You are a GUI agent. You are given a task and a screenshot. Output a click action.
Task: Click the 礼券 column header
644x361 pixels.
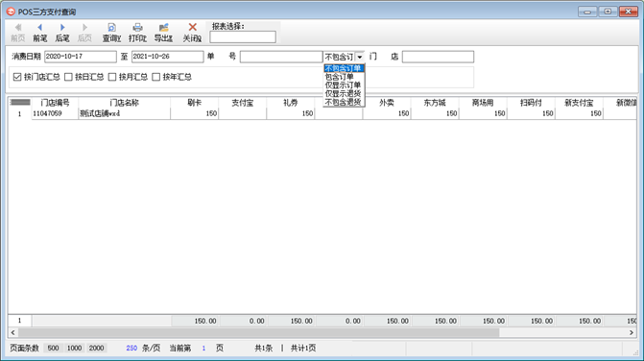coord(291,103)
